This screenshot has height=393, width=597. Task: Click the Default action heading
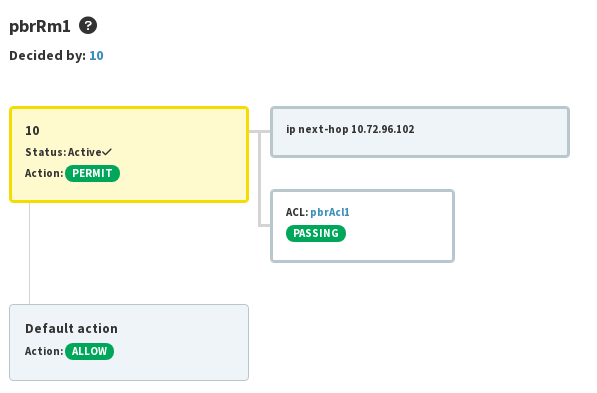[72, 328]
